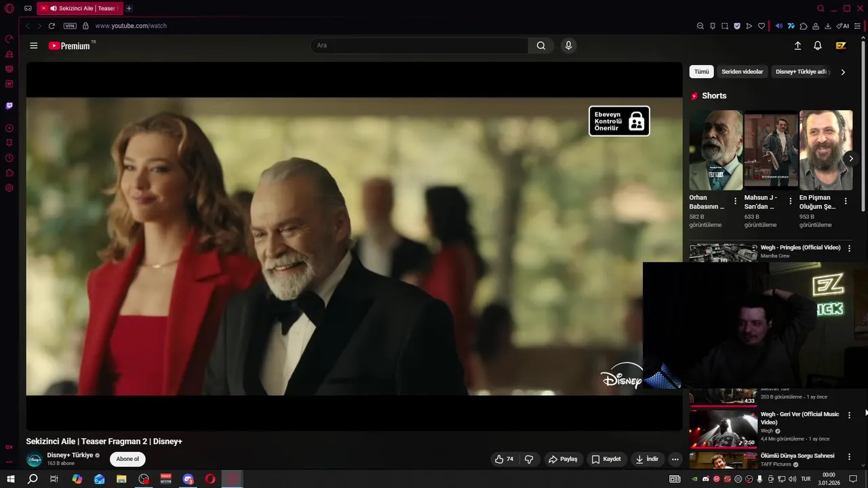Open options for Wegh - Geri Ver
Viewport: 868px width, 488px height.
point(849,415)
